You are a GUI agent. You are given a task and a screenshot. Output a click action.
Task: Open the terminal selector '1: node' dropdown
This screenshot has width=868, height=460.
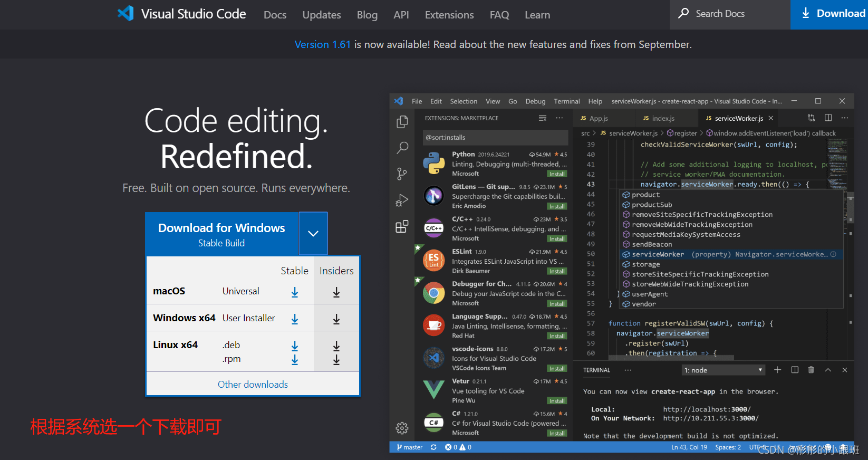pos(723,370)
